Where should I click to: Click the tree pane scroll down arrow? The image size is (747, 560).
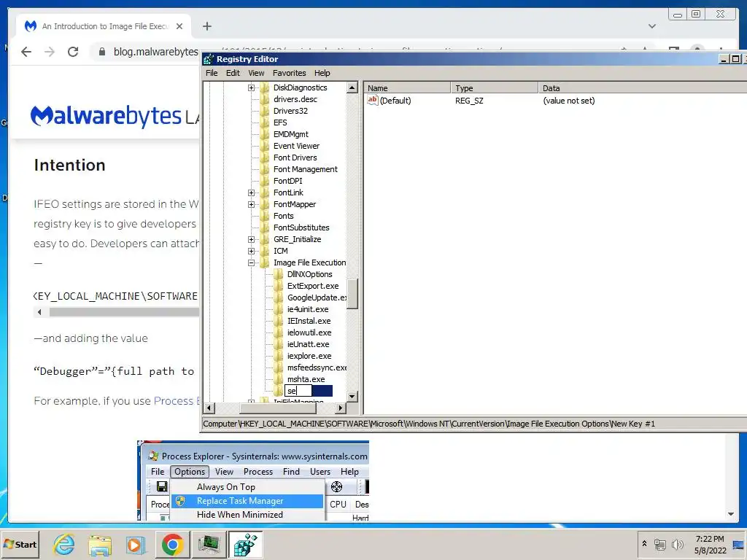pos(352,396)
